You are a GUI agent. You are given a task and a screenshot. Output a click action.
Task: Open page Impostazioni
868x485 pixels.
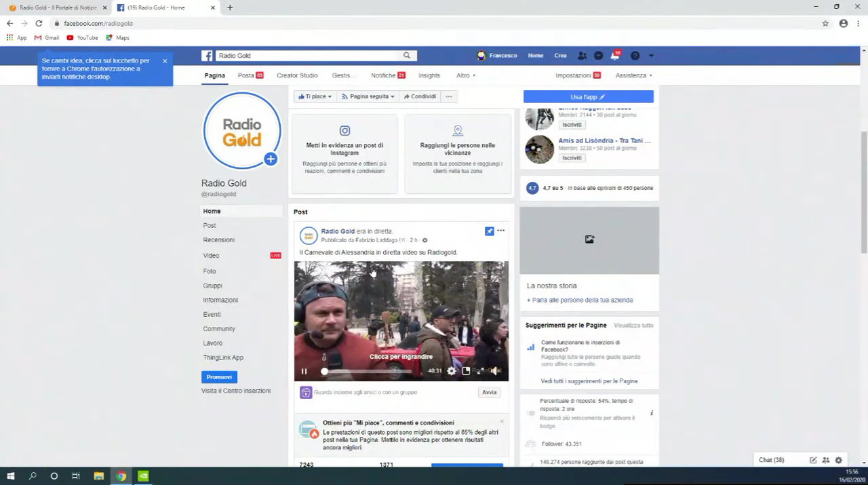tap(578, 75)
